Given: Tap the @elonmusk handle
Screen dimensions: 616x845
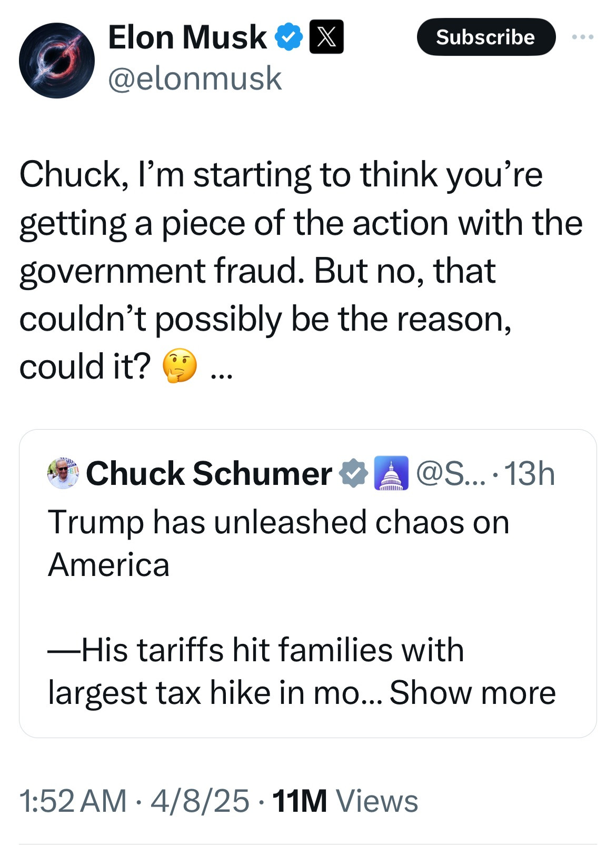Looking at the screenshot, I should (195, 78).
